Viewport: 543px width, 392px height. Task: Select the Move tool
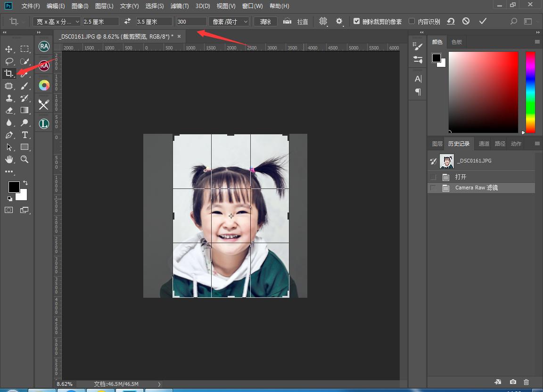(x=9, y=49)
